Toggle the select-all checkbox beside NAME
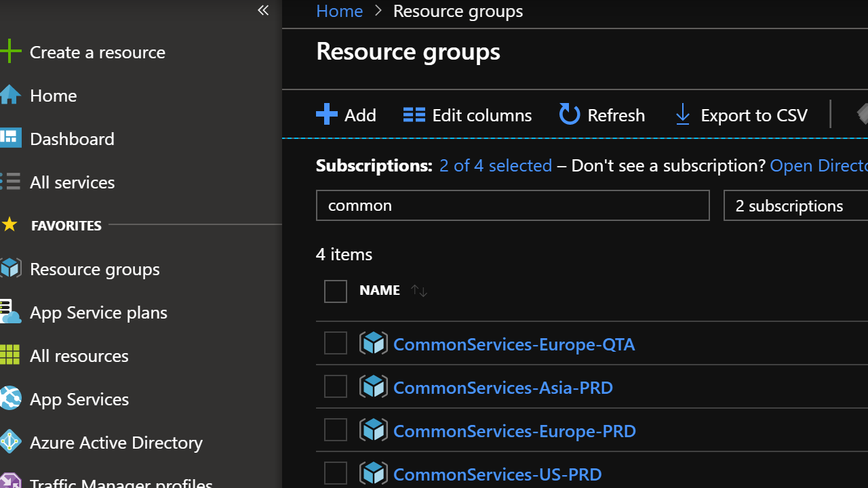868x488 pixels. (x=336, y=291)
